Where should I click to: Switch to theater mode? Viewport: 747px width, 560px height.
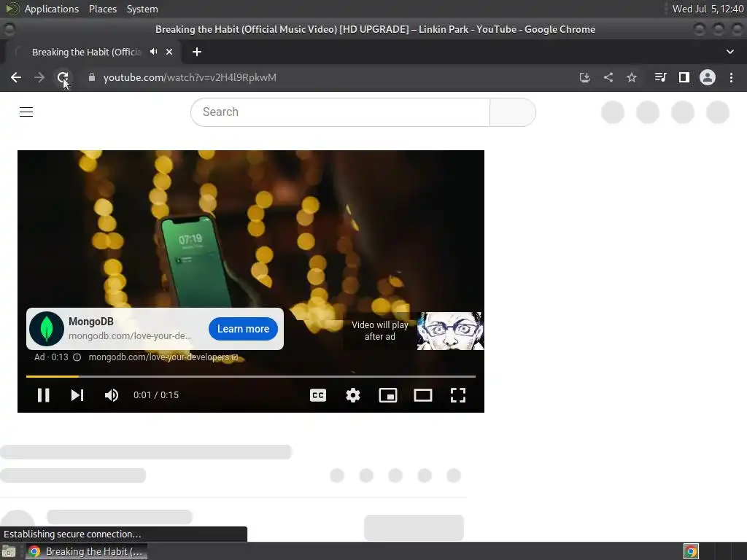(423, 395)
